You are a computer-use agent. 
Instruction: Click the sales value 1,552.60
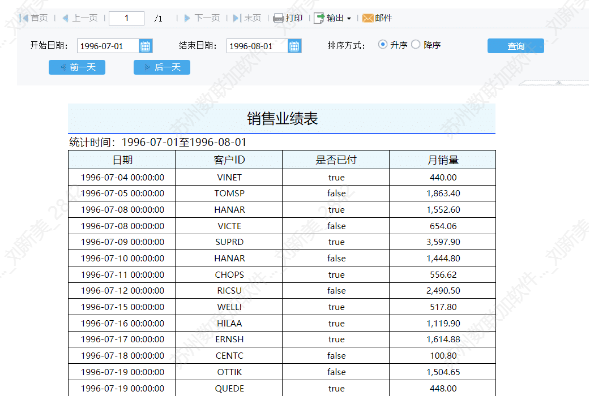click(443, 210)
